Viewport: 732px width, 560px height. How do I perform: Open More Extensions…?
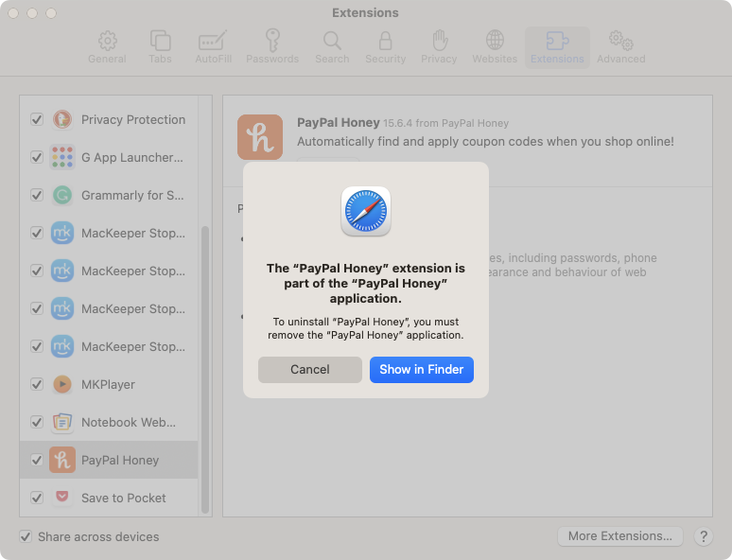(620, 536)
